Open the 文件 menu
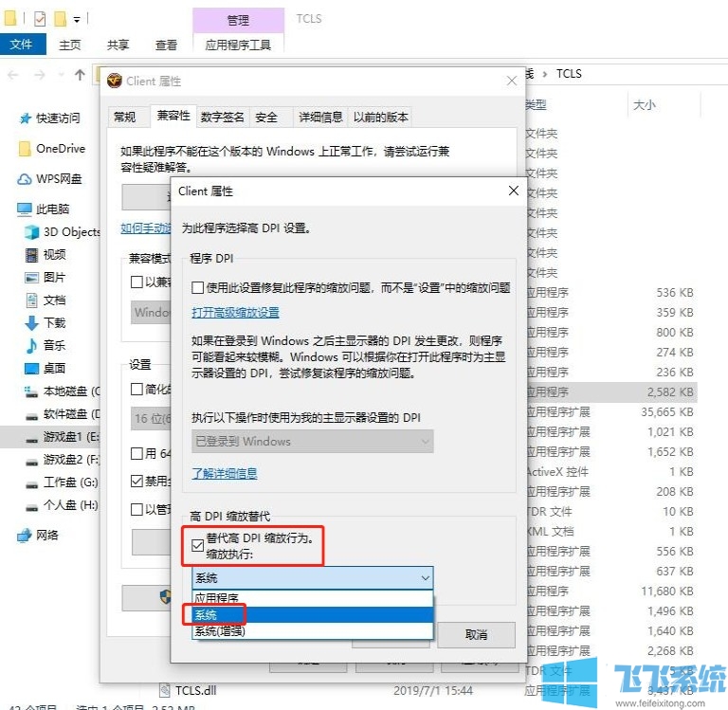Viewport: 728px width, 710px height. [x=22, y=45]
